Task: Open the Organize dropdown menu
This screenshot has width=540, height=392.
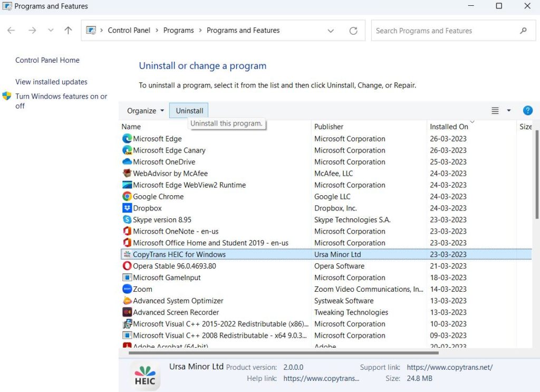Action: pos(146,111)
